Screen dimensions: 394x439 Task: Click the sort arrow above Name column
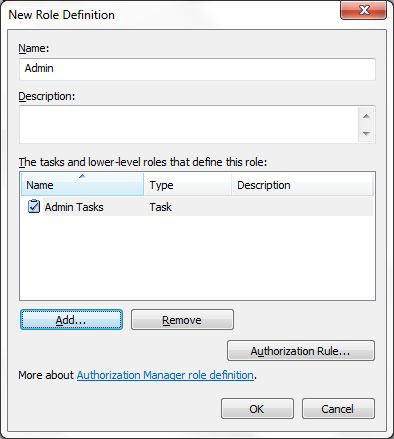(82, 176)
